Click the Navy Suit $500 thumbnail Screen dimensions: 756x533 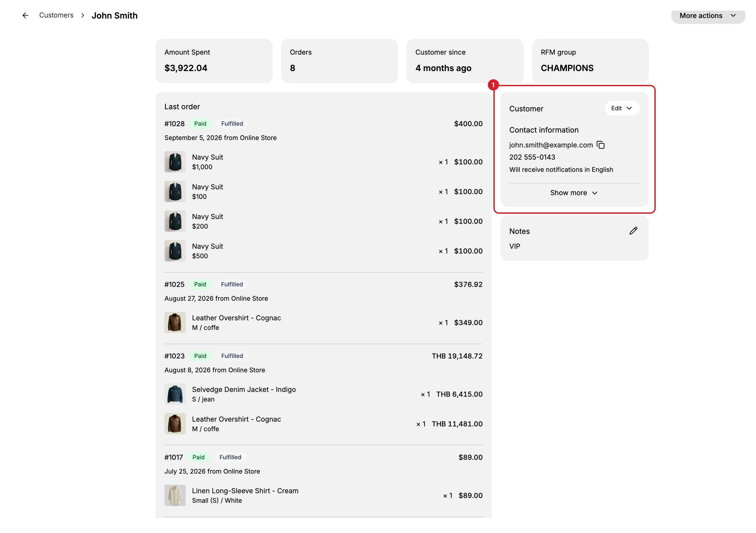tap(175, 251)
